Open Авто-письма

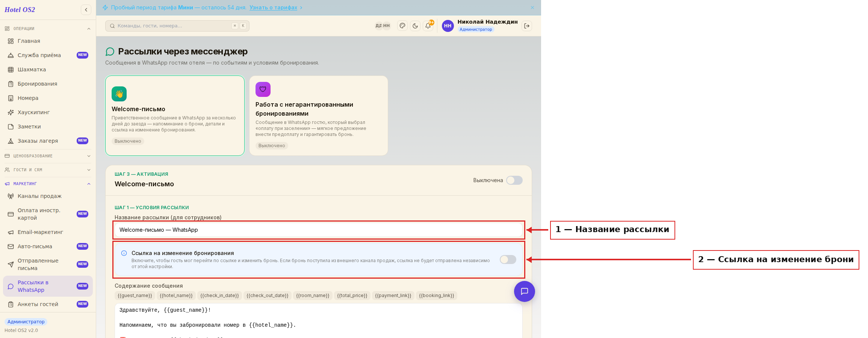[x=48, y=246]
